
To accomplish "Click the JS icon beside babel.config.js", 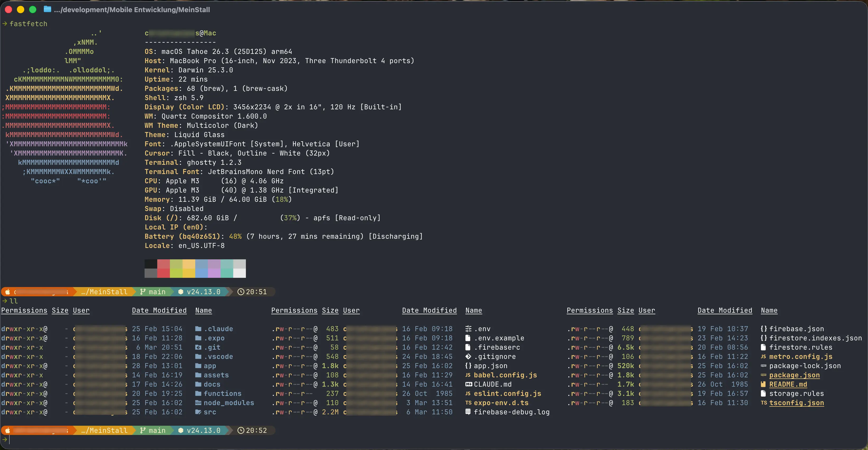I will pos(468,375).
